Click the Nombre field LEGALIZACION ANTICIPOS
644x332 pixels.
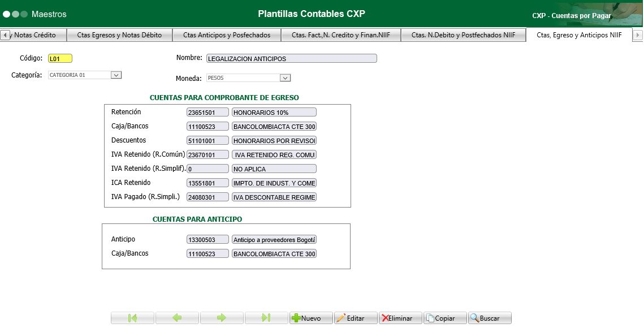(x=292, y=58)
